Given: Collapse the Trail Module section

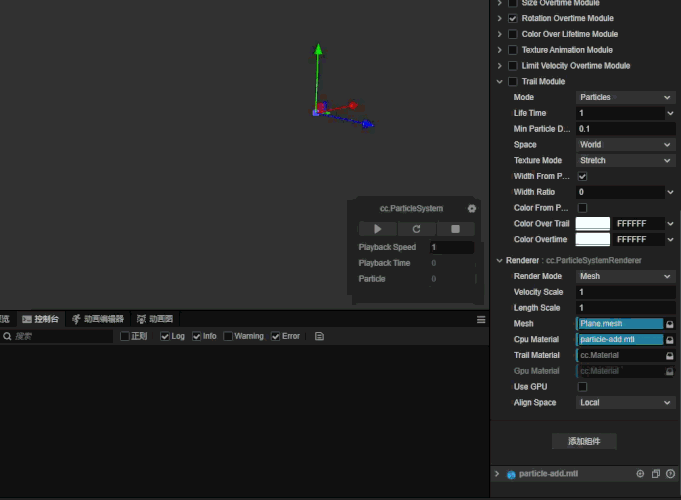Looking at the screenshot, I should (x=499, y=82).
